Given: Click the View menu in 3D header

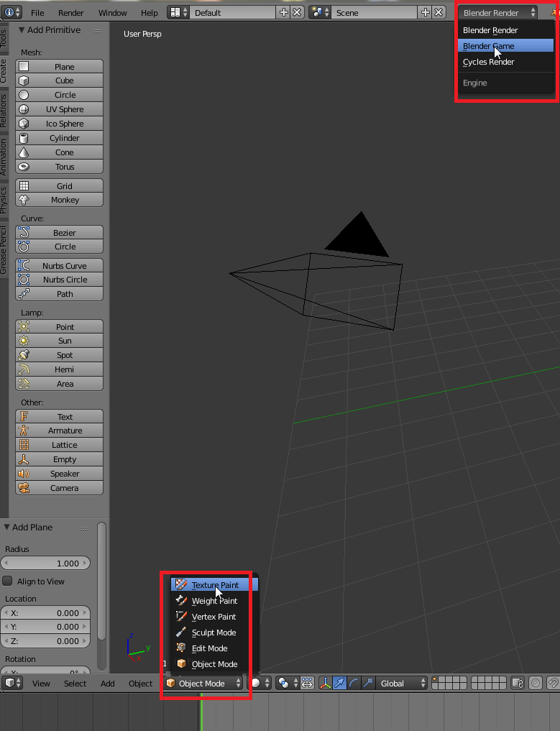Looking at the screenshot, I should click(x=41, y=684).
